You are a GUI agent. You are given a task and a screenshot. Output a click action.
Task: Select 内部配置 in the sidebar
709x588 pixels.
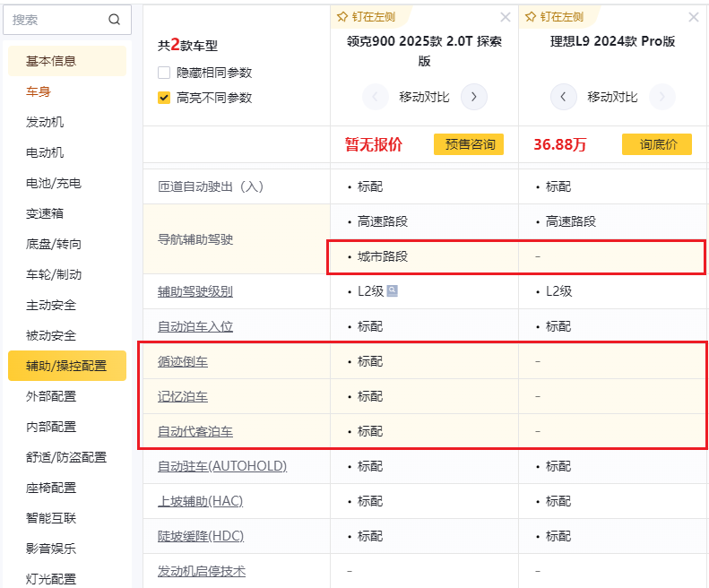[51, 427]
